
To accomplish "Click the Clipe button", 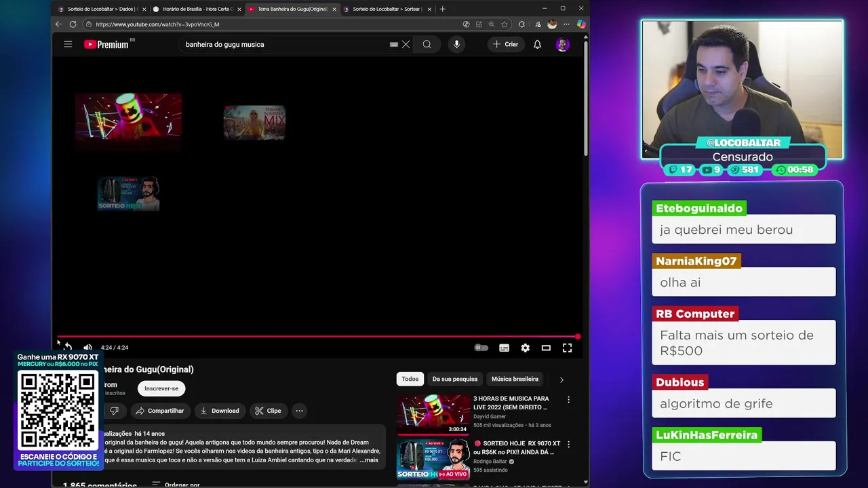I will (x=268, y=411).
